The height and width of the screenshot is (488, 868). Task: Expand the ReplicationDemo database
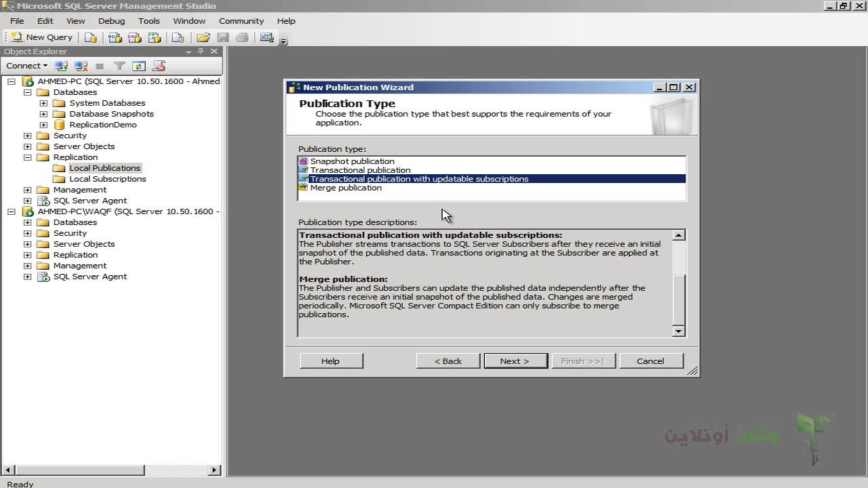pyautogui.click(x=44, y=125)
